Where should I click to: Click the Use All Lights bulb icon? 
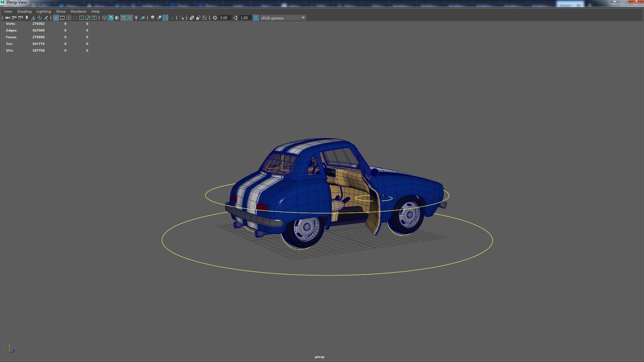(x=136, y=18)
